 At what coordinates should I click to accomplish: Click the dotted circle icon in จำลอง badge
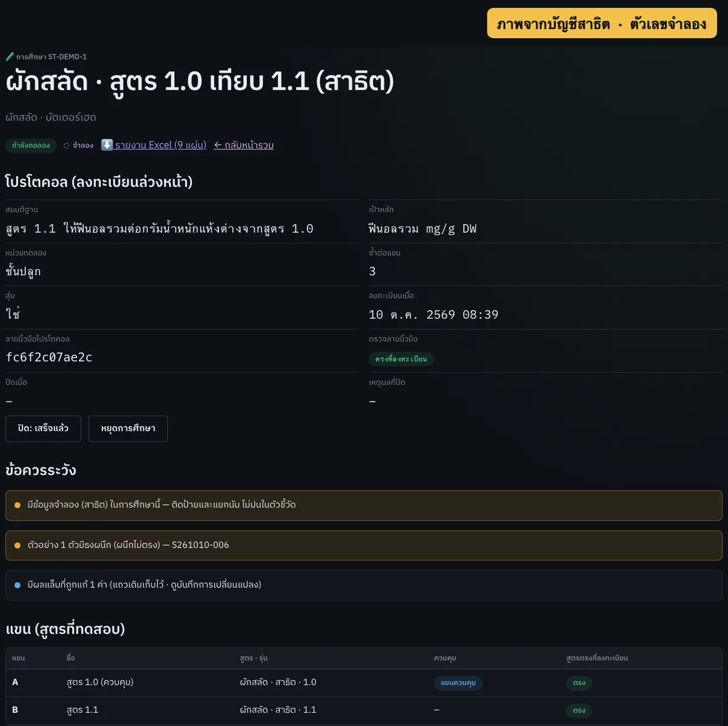(67, 146)
